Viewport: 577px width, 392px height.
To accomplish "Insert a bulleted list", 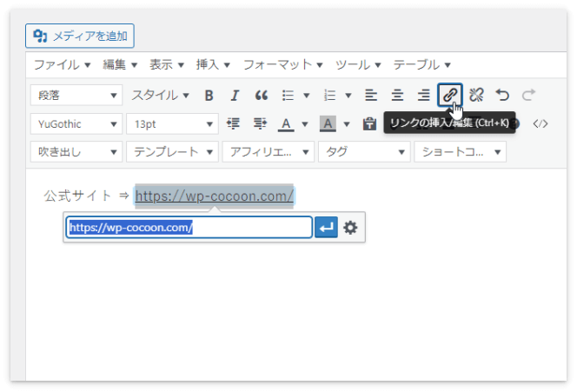I will [288, 96].
